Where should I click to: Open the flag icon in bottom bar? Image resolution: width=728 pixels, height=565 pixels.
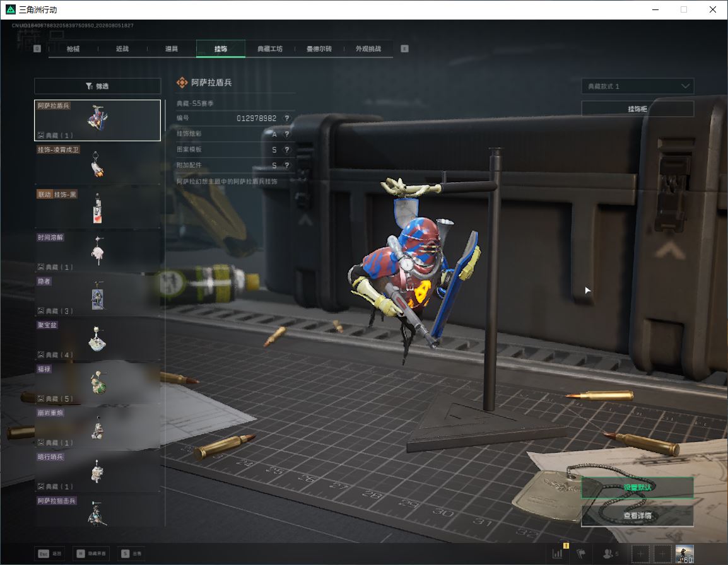click(581, 554)
